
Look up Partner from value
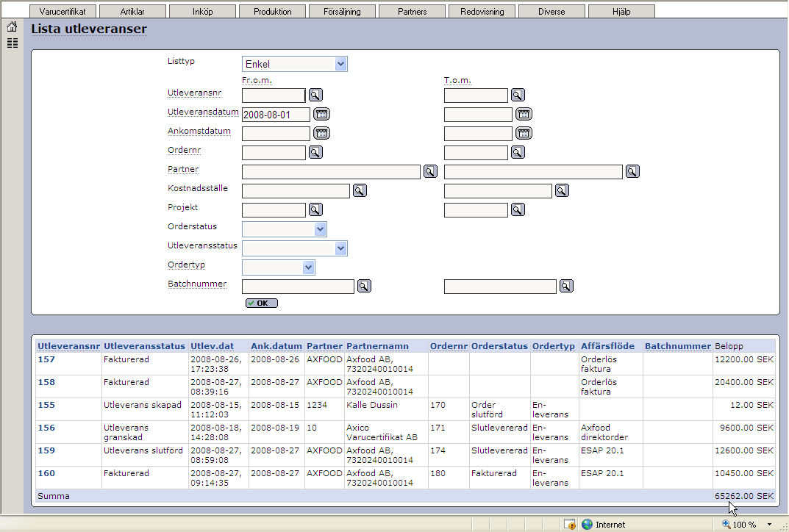coord(430,171)
